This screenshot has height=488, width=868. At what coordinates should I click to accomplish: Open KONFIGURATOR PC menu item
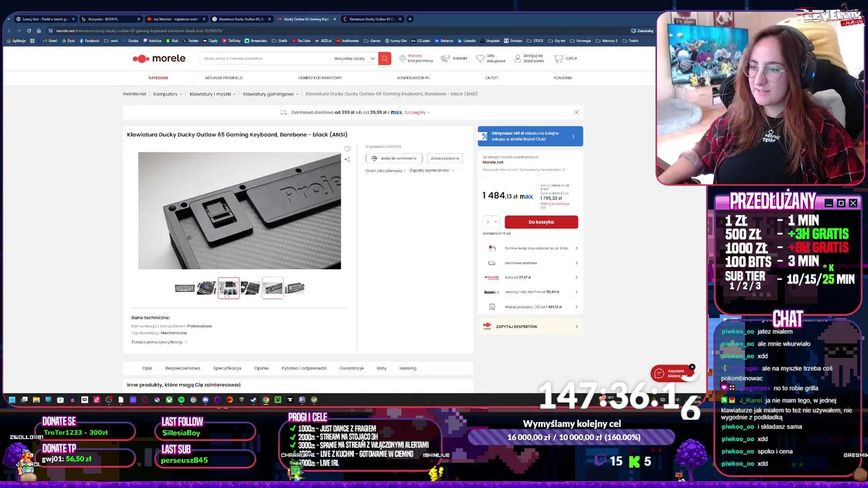click(414, 78)
